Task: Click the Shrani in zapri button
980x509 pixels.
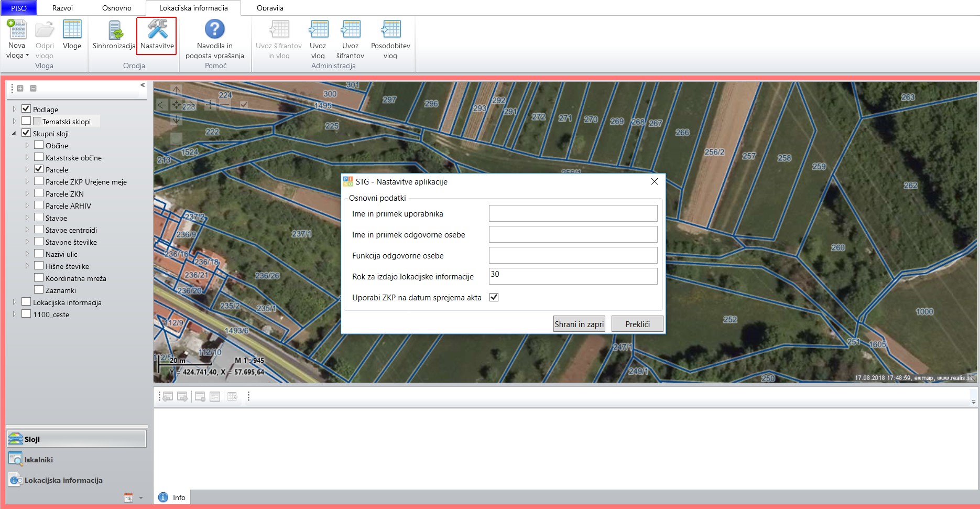Action: [x=579, y=324]
